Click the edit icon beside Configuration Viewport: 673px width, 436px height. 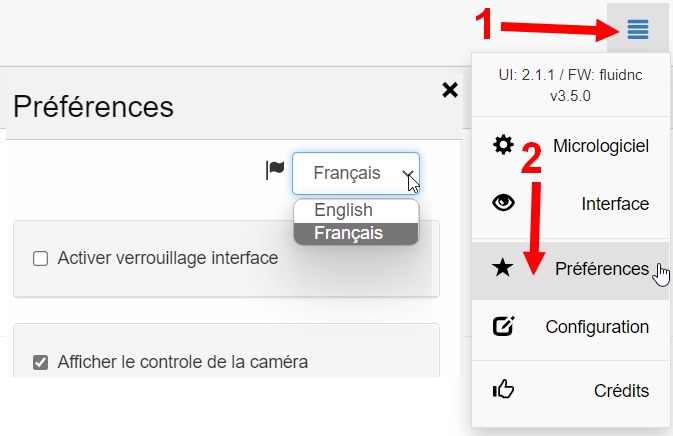click(x=503, y=326)
